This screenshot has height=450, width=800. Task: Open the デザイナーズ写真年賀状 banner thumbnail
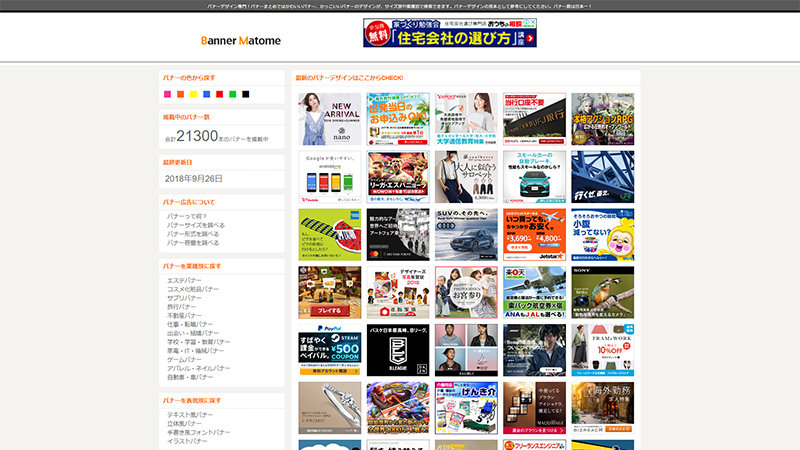tap(398, 292)
